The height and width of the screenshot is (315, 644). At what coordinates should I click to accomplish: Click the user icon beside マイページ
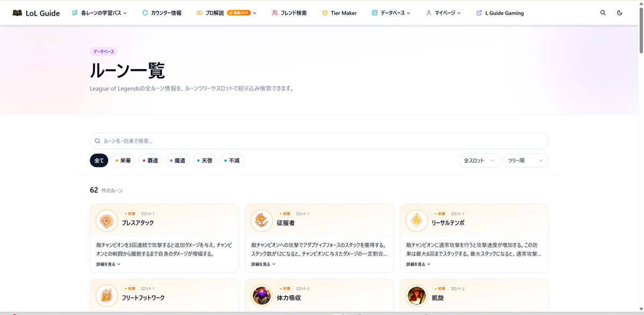(428, 13)
